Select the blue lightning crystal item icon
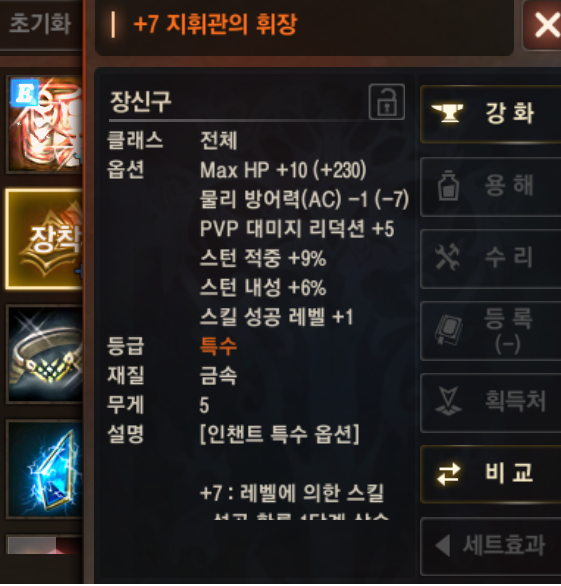Image resolution: width=561 pixels, height=586 pixels. [x=45, y=469]
